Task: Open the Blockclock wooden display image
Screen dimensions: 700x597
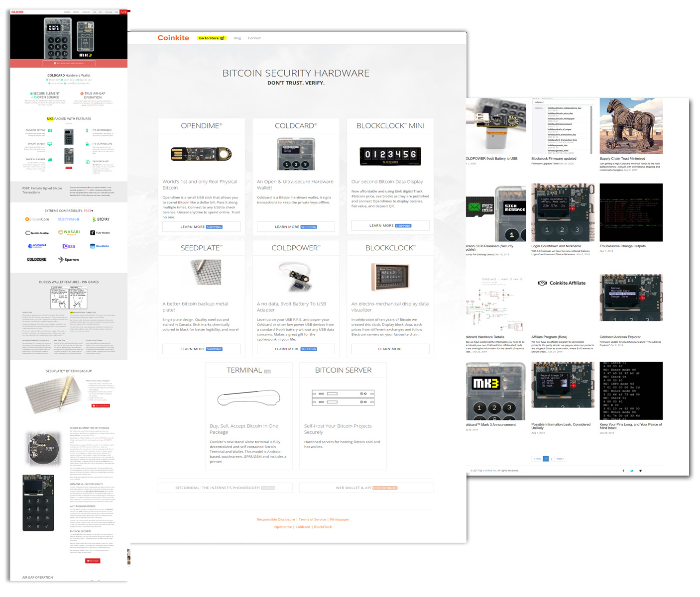Action: coord(390,277)
